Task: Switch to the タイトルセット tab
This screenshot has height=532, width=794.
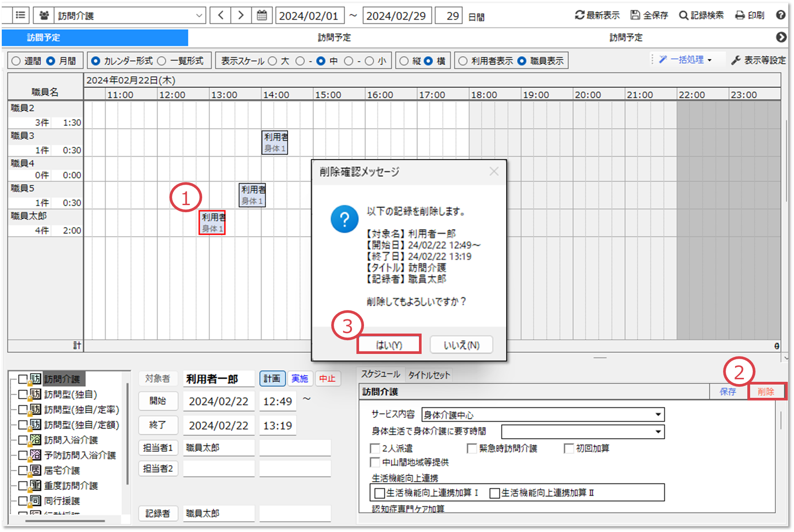Action: [429, 375]
